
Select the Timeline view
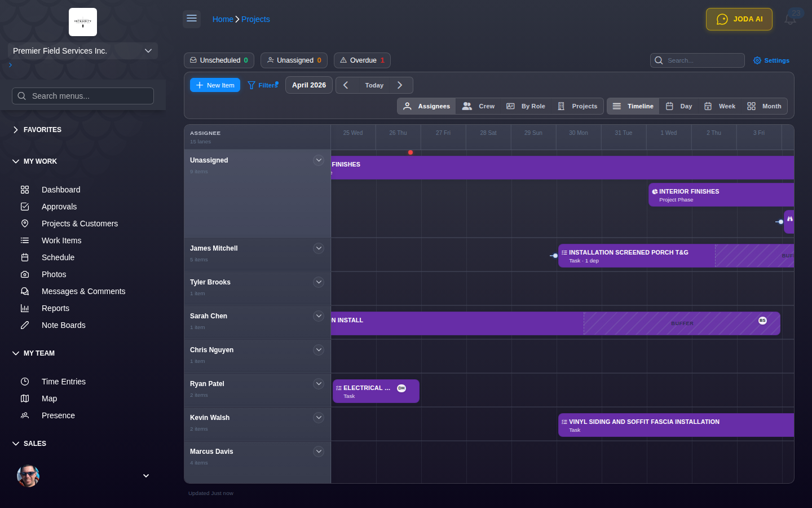click(x=633, y=106)
